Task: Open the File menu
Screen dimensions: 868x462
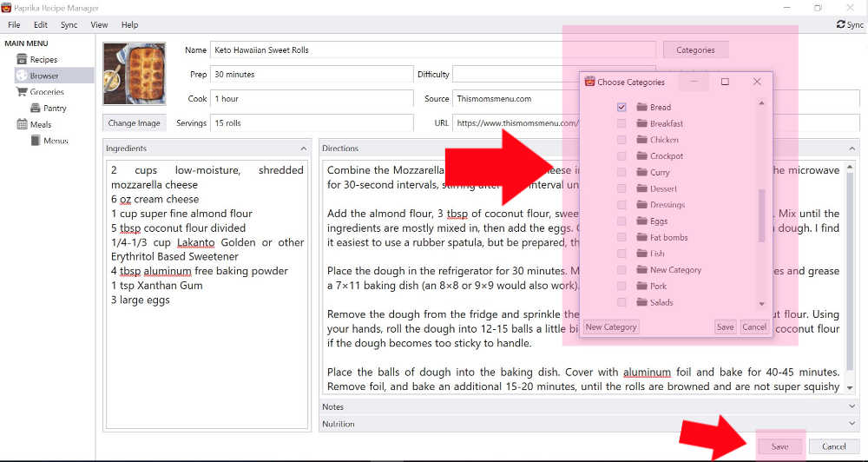Action: point(14,25)
